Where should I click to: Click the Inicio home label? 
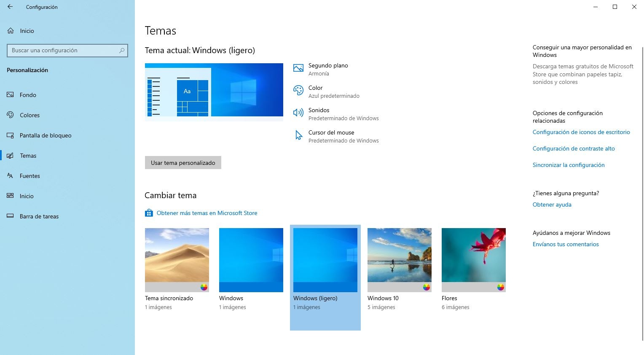click(27, 31)
